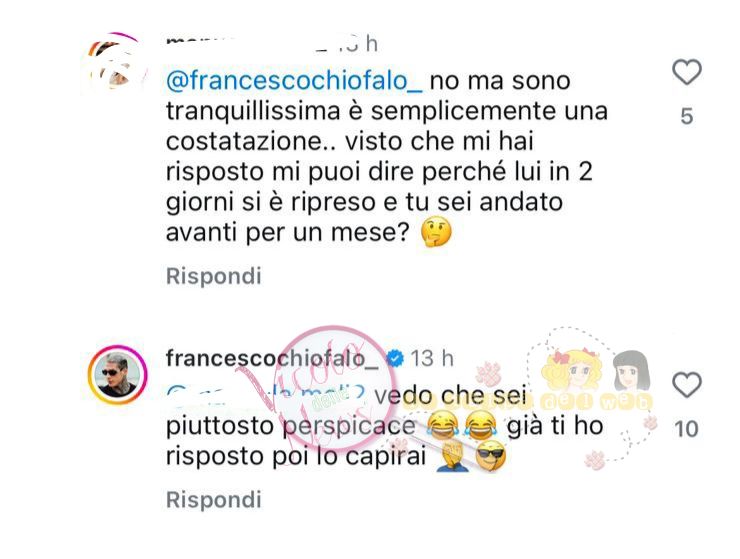Image resolution: width=740 pixels, height=559 pixels.
Task: View the 10 likes count
Action: pyautogui.click(x=687, y=429)
